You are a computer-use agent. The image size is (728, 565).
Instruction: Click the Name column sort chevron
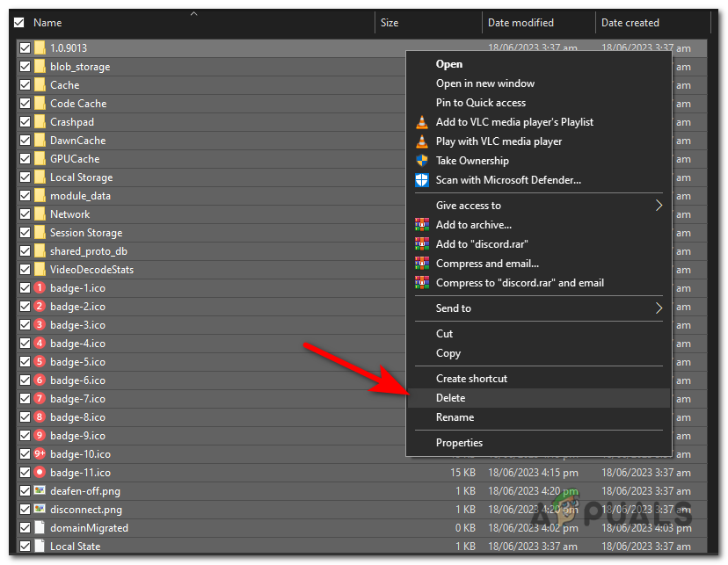193,14
